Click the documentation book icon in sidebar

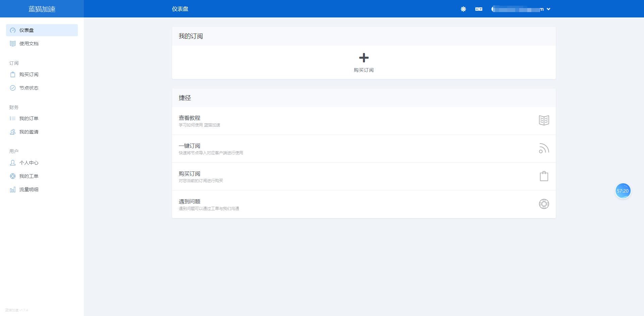tap(13, 44)
